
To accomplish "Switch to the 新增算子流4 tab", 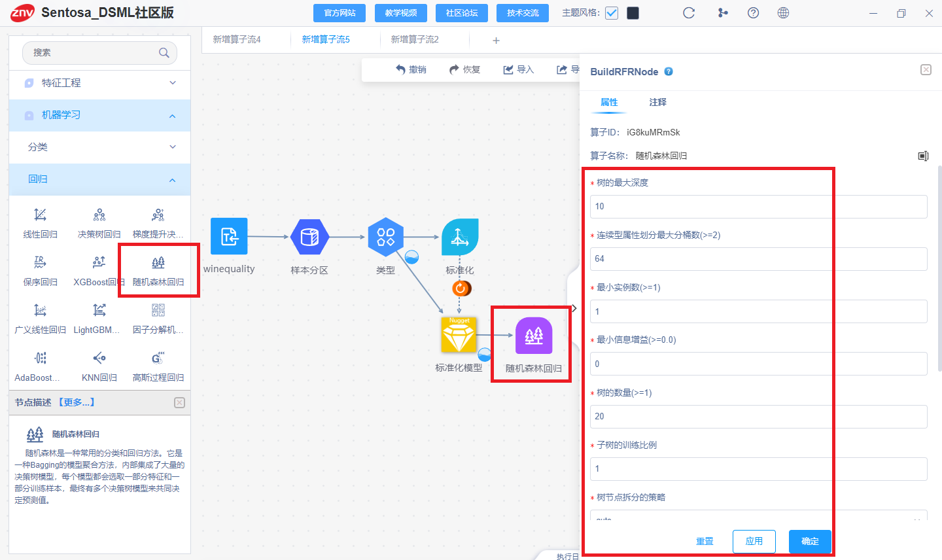I will [x=237, y=39].
